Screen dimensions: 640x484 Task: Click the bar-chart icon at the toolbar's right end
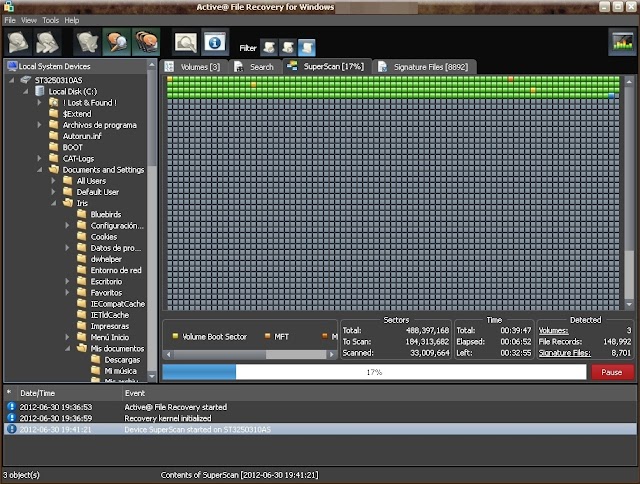pyautogui.click(x=622, y=42)
